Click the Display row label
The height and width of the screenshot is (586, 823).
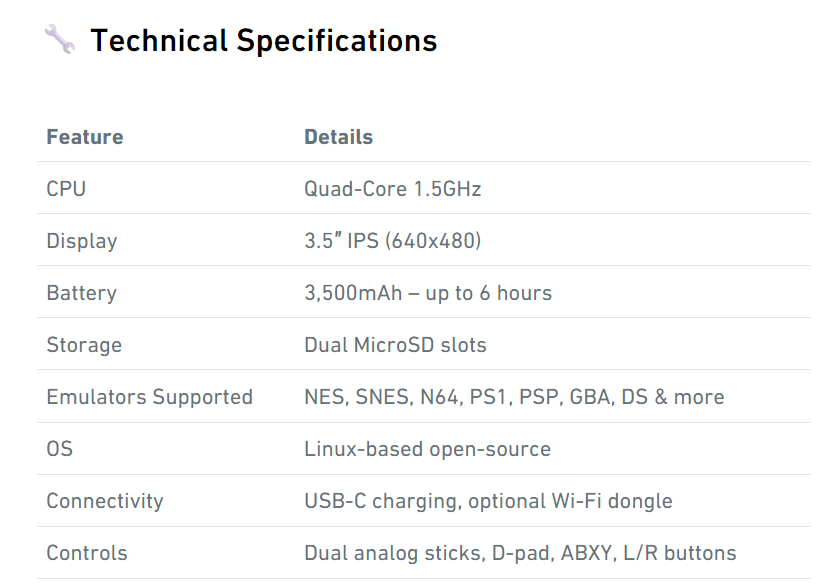(82, 242)
